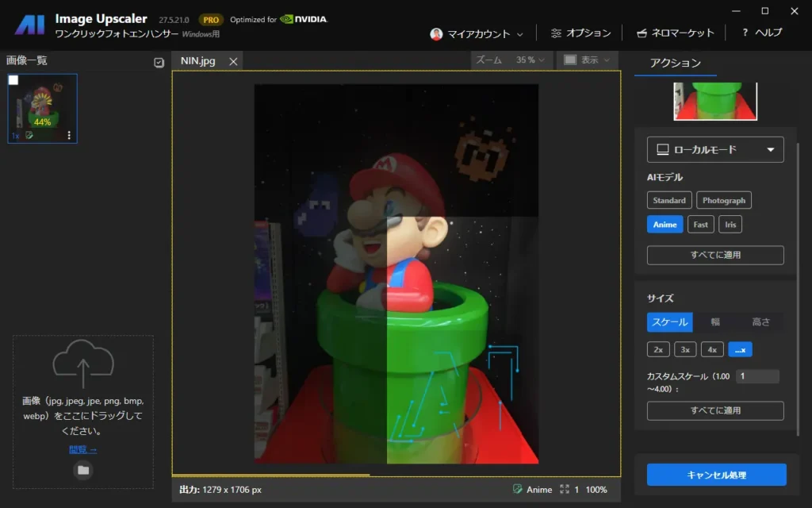Click the blue キャンセル処理 button
812x508 pixels.
click(716, 475)
